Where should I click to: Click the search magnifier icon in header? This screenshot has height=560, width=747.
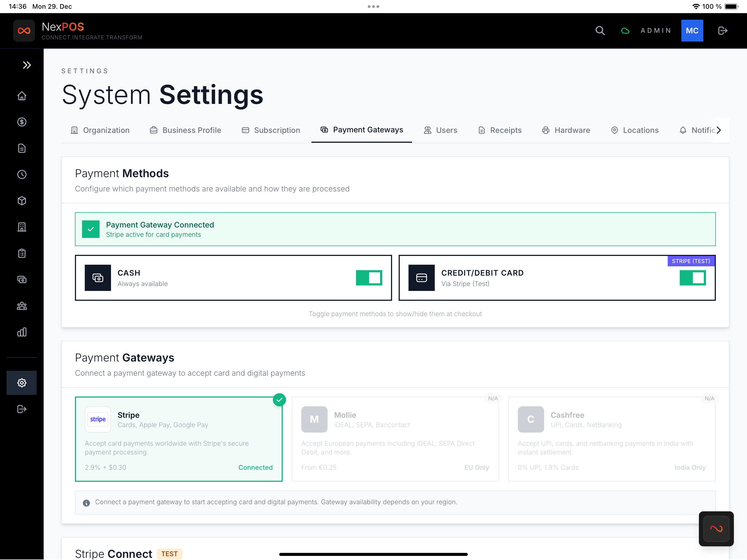(600, 31)
